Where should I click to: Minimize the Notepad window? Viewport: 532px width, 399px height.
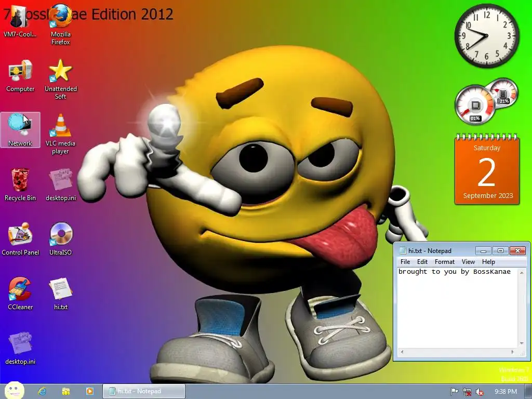coord(483,251)
